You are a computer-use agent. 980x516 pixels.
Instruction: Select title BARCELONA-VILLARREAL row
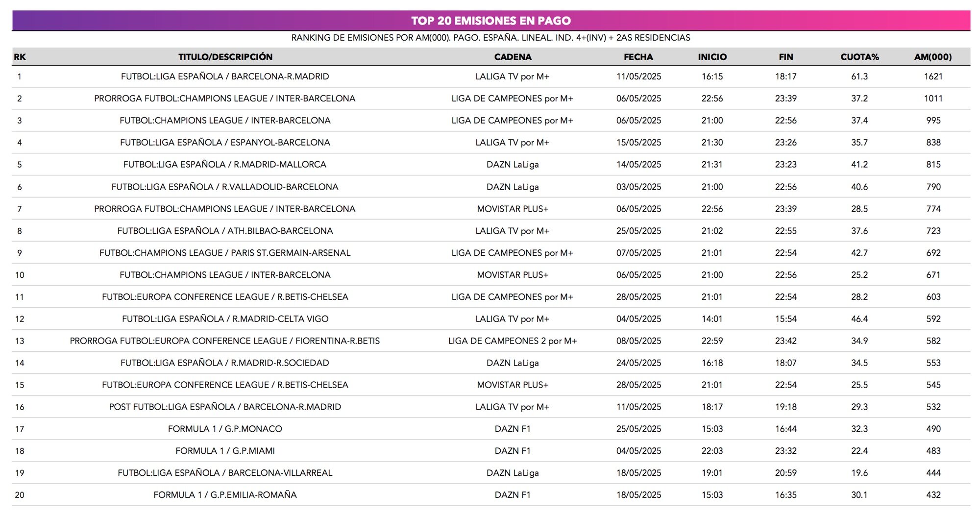pos(225,473)
